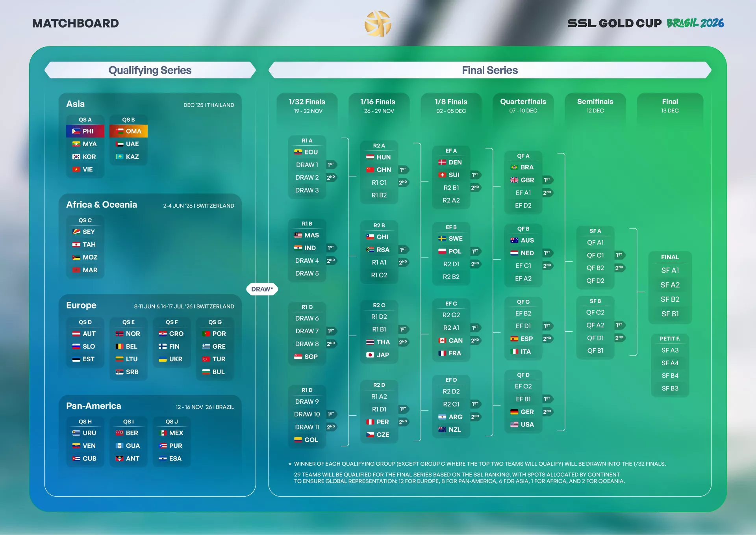The width and height of the screenshot is (756, 535).
Task: Click the Japan flag beside JAP
Action: pyautogui.click(x=370, y=355)
